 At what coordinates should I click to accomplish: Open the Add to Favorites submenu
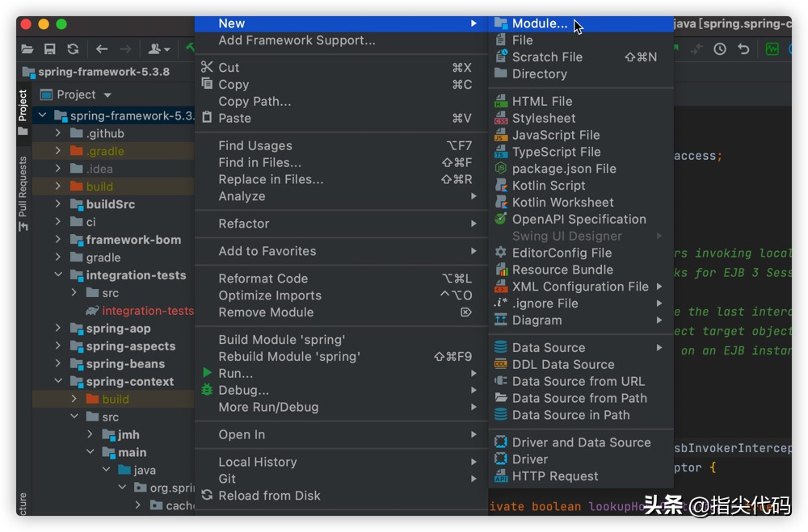[x=341, y=251]
